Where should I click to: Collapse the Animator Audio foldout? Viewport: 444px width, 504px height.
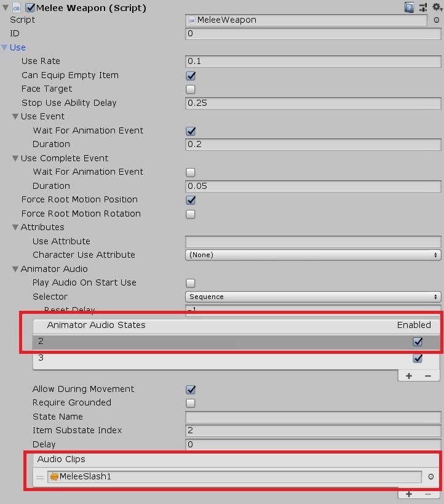pyautogui.click(x=15, y=269)
